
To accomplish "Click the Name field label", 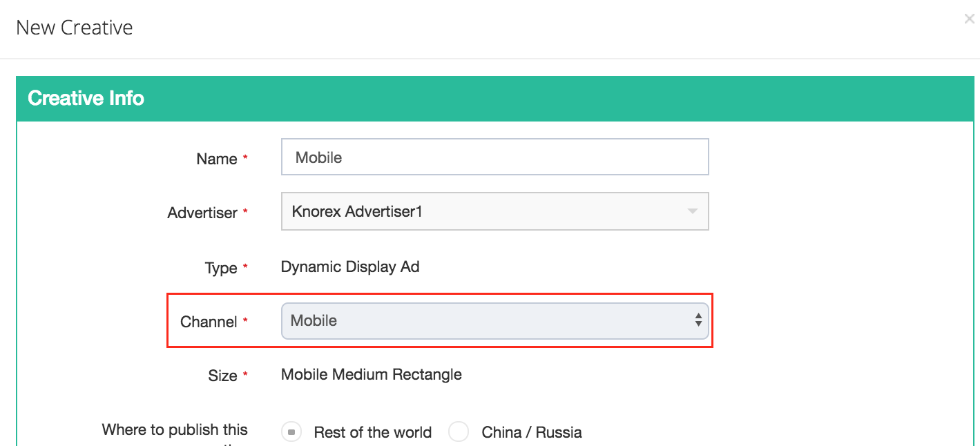I will coord(217,159).
